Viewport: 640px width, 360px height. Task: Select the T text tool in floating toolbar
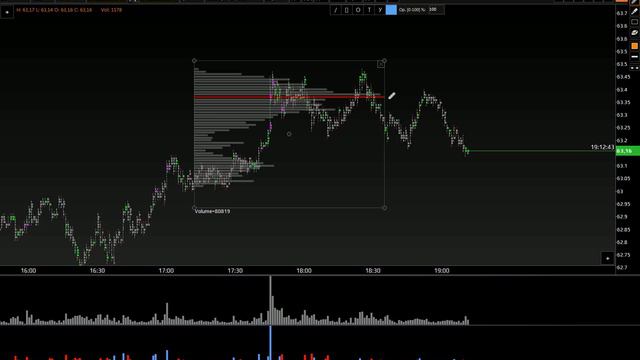tap(369, 10)
